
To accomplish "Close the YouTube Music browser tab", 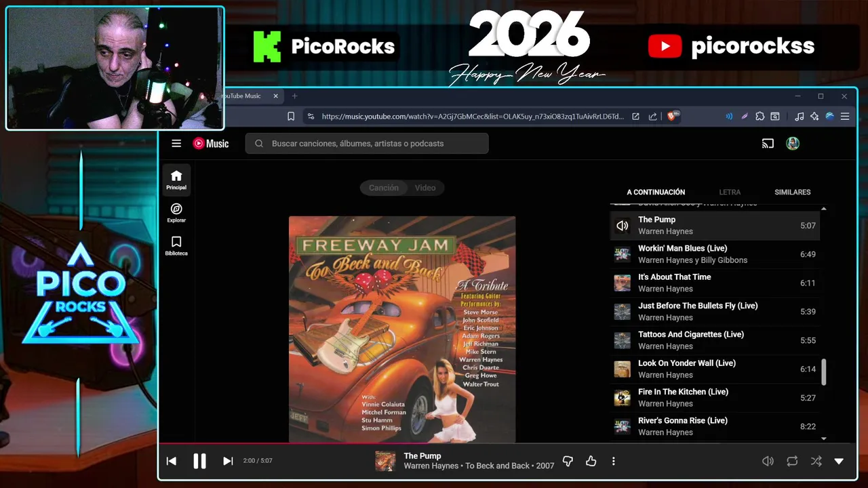I will (275, 96).
